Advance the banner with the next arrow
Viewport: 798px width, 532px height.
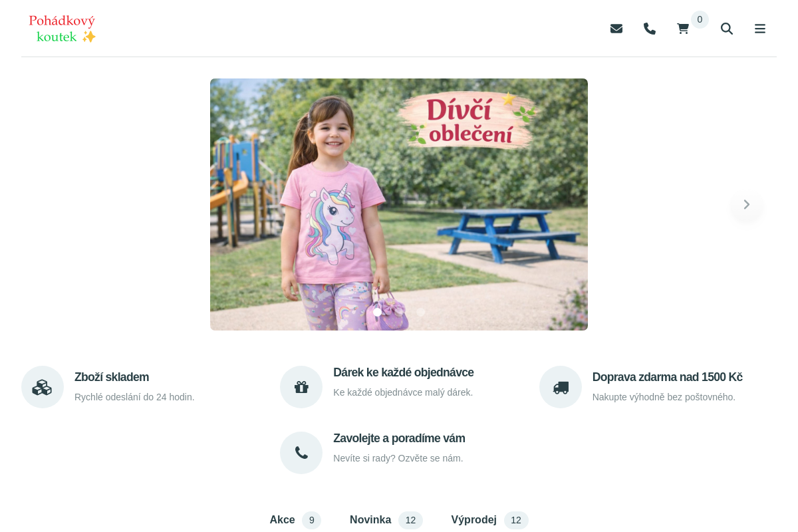point(746,204)
